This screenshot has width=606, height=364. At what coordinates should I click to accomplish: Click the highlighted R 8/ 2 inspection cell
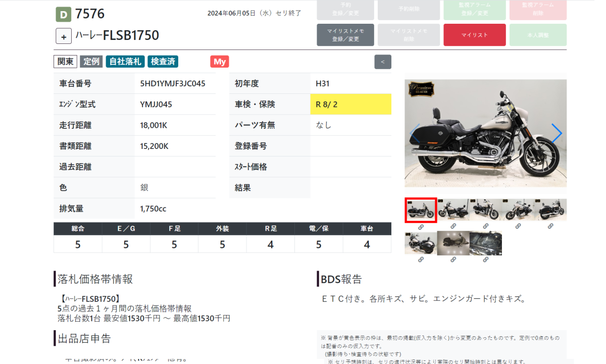pos(350,104)
